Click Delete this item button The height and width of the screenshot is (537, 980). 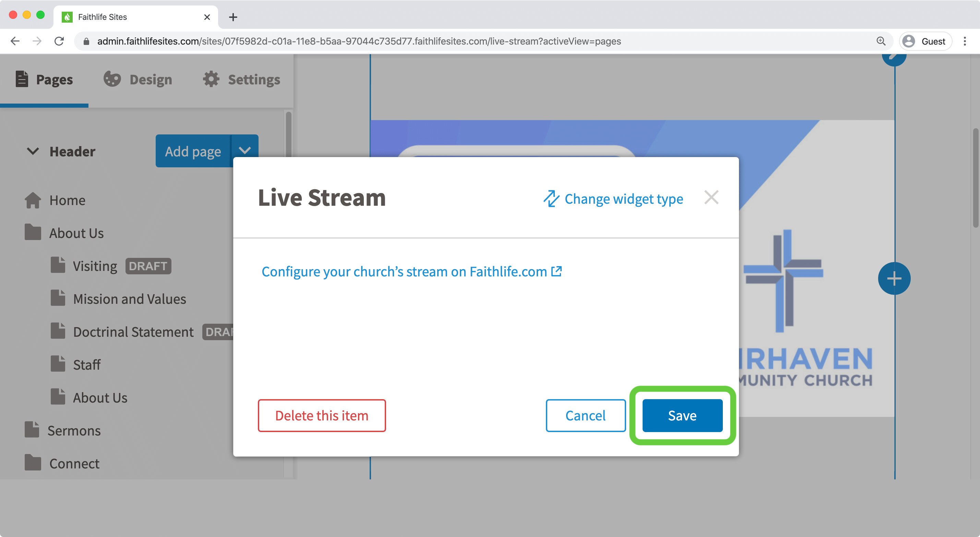(x=322, y=415)
